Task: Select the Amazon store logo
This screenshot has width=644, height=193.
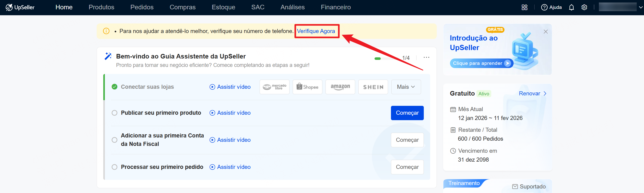Action: pos(340,87)
